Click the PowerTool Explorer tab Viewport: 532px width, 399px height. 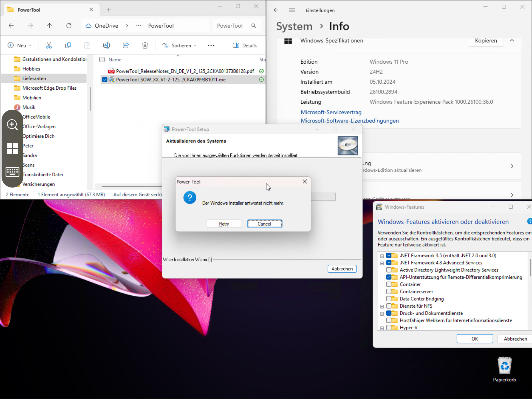point(51,10)
